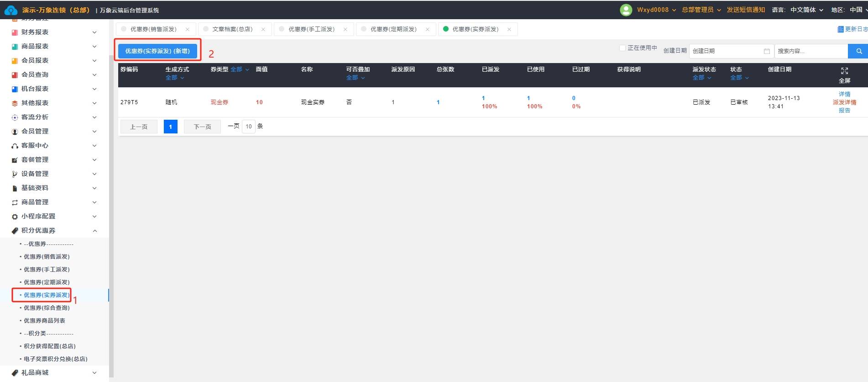The height and width of the screenshot is (382, 868).
Task: Close the 文章档案(总店) tab
Action: point(263,29)
